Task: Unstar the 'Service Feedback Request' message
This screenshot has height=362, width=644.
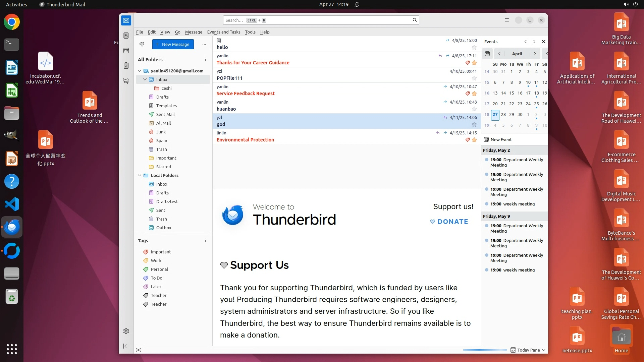Action: pos(474,94)
